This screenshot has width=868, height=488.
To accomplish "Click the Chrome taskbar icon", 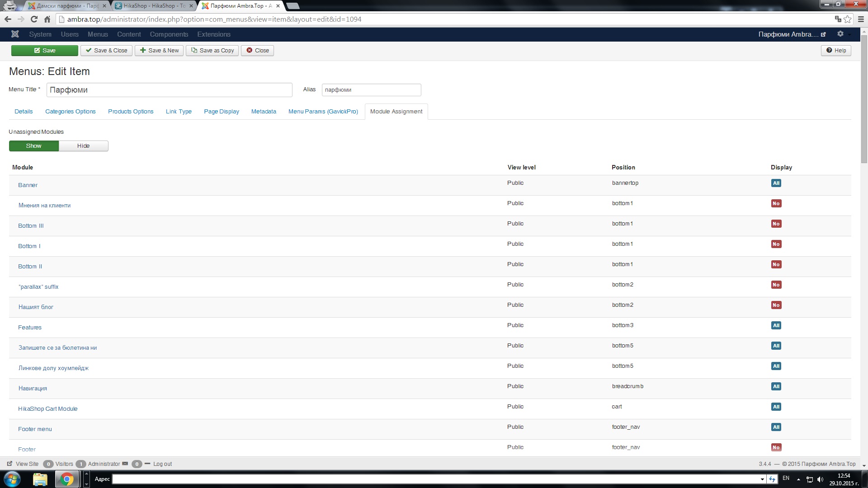I will (x=66, y=479).
